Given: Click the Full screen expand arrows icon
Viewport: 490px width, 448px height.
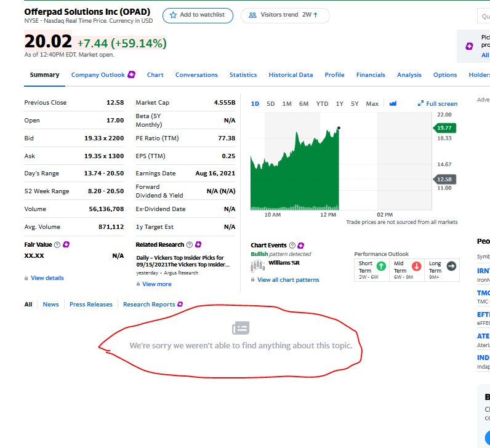Looking at the screenshot, I should pyautogui.click(x=420, y=103).
